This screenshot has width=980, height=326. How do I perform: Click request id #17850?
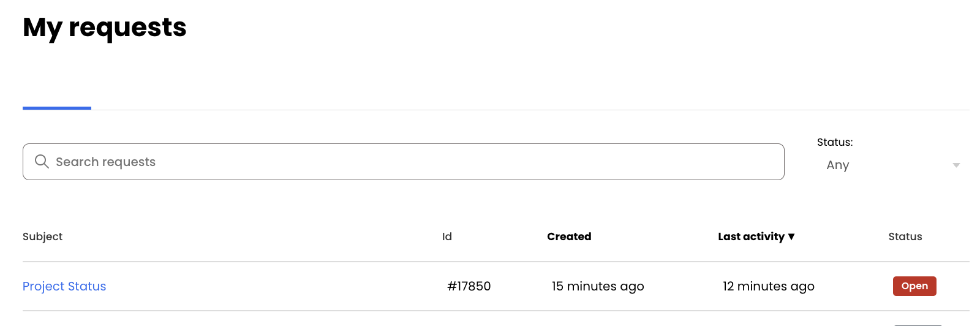click(x=469, y=286)
